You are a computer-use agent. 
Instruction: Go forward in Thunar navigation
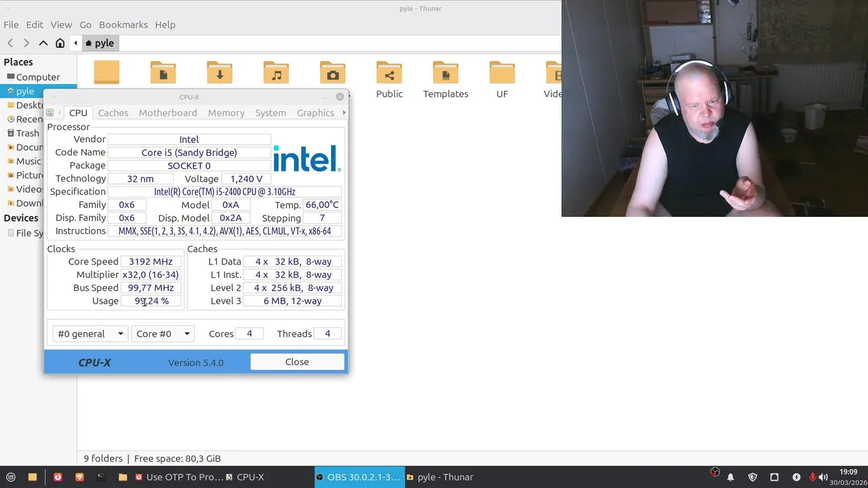(26, 43)
